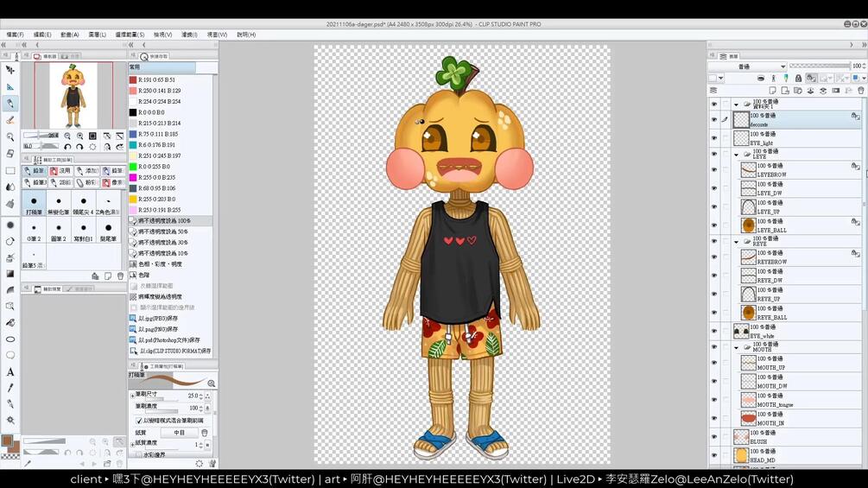Select the Move layer tool

(x=10, y=70)
